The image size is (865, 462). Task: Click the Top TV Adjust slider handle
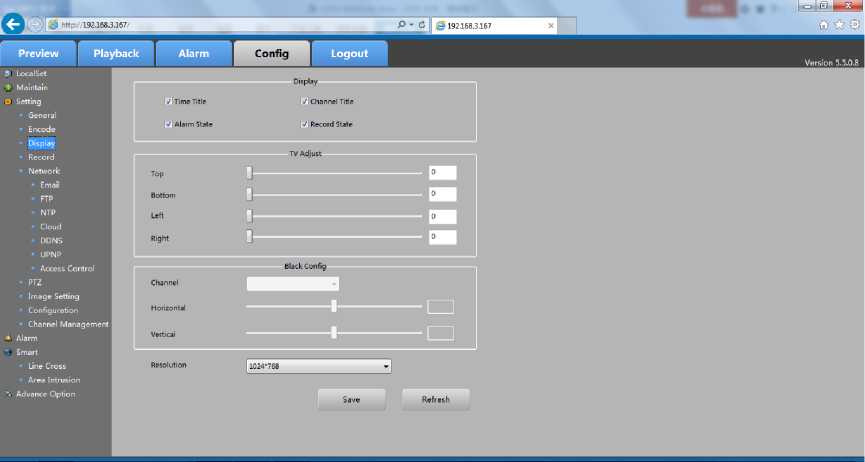[249, 173]
